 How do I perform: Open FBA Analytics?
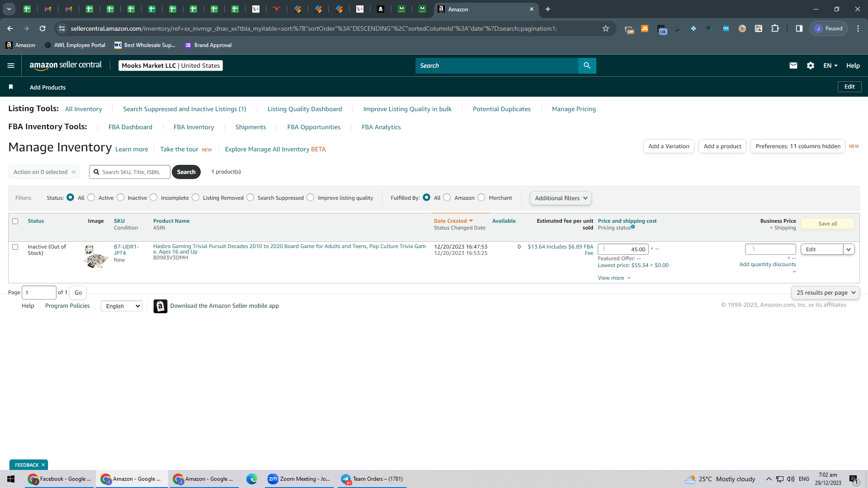381,127
